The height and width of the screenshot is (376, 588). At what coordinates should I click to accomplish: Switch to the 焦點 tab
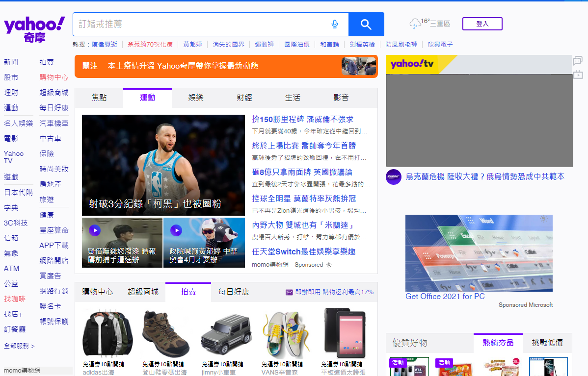(99, 98)
